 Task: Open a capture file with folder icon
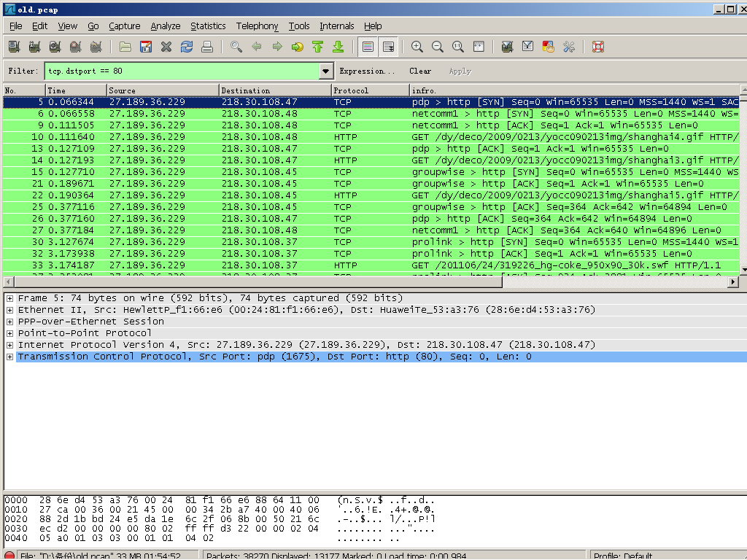(x=125, y=47)
